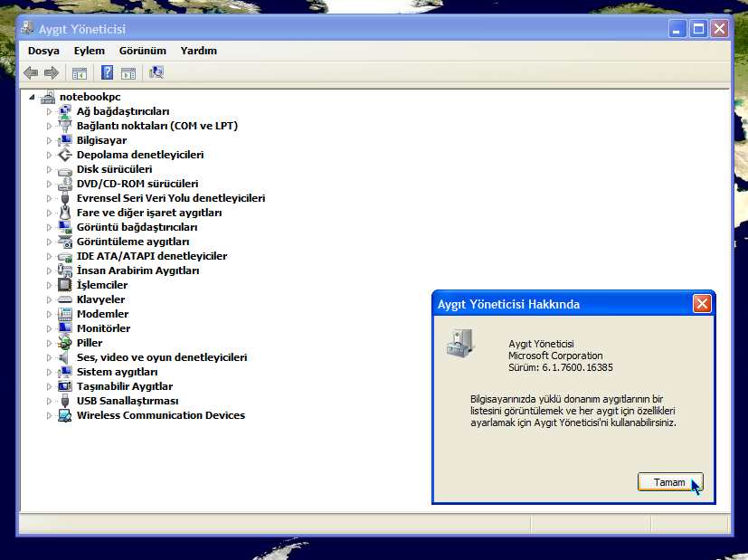Expand the Piller node arrow
Viewport: 748px width, 560px height.
click(49, 343)
